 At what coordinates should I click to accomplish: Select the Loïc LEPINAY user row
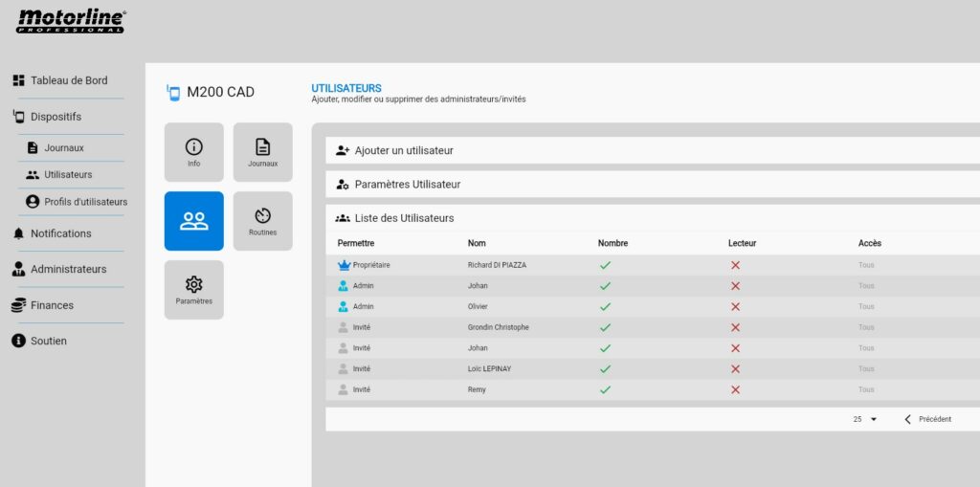coord(488,368)
